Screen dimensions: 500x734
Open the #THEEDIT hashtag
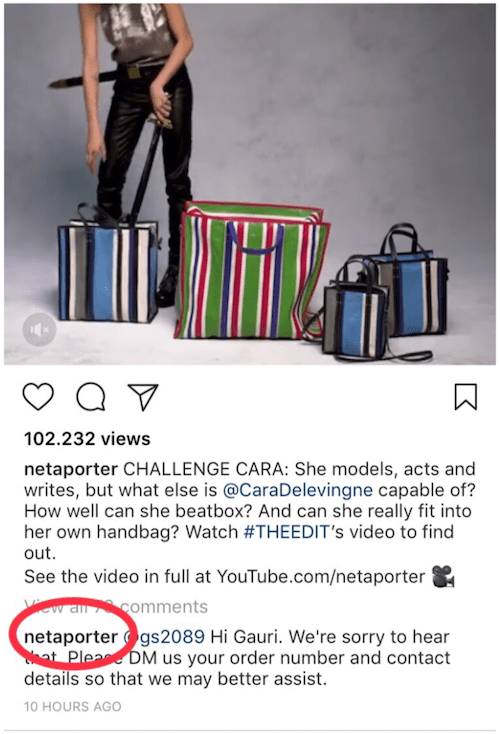[x=287, y=532]
